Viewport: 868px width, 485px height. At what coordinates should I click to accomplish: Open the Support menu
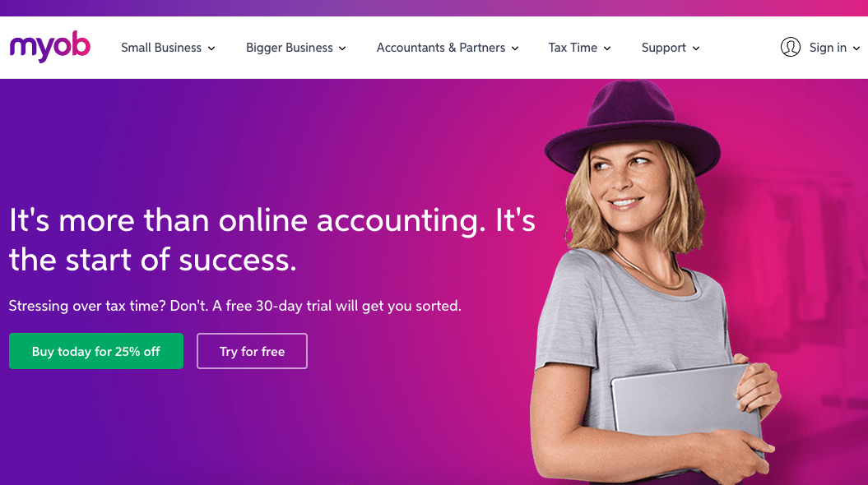pyautogui.click(x=671, y=48)
